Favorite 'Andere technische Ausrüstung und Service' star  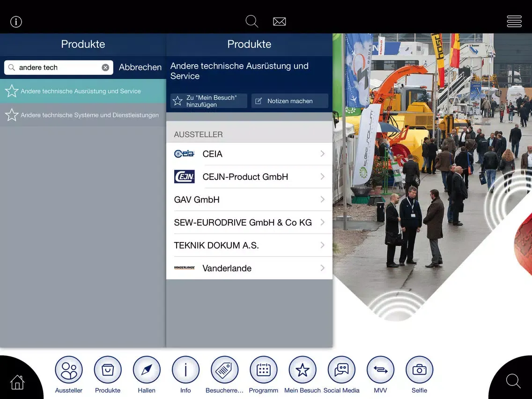coord(12,91)
